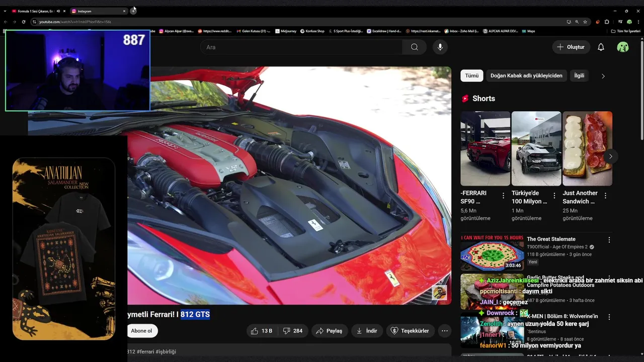Open the Konfuse Shop bookmark
Image resolution: width=644 pixels, height=362 pixels.
coord(312,31)
